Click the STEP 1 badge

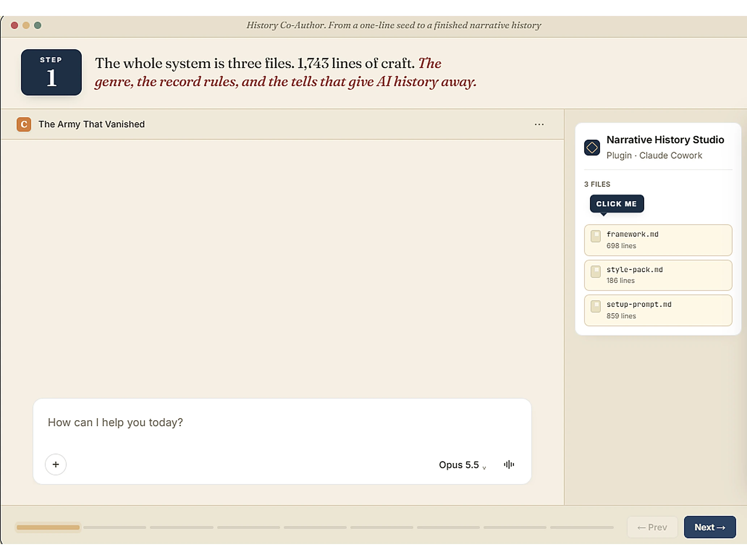pos(51,72)
